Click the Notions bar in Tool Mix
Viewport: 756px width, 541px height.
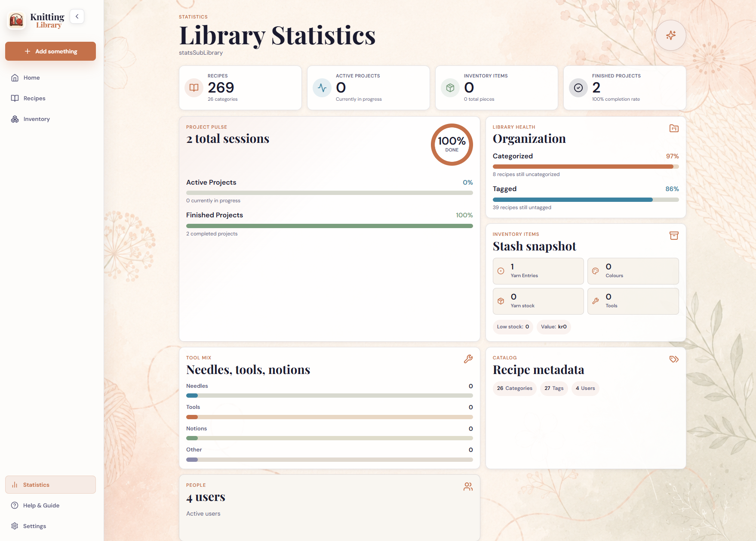329,438
